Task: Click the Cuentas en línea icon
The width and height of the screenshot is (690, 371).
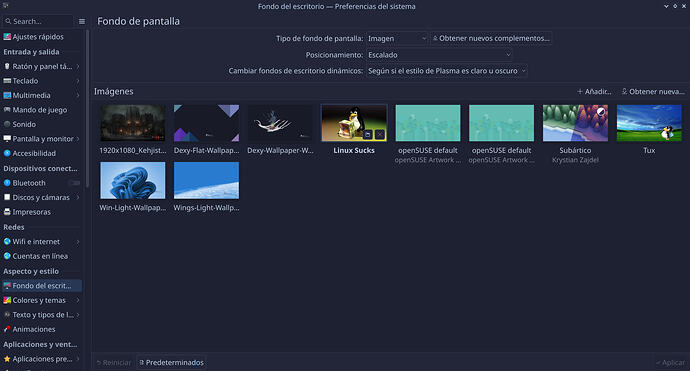Action: (x=7, y=256)
